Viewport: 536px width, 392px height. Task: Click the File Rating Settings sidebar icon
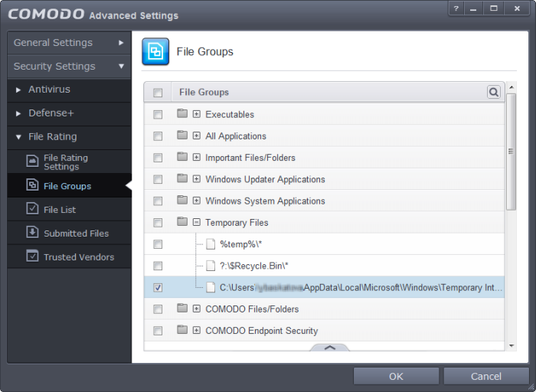(x=32, y=161)
